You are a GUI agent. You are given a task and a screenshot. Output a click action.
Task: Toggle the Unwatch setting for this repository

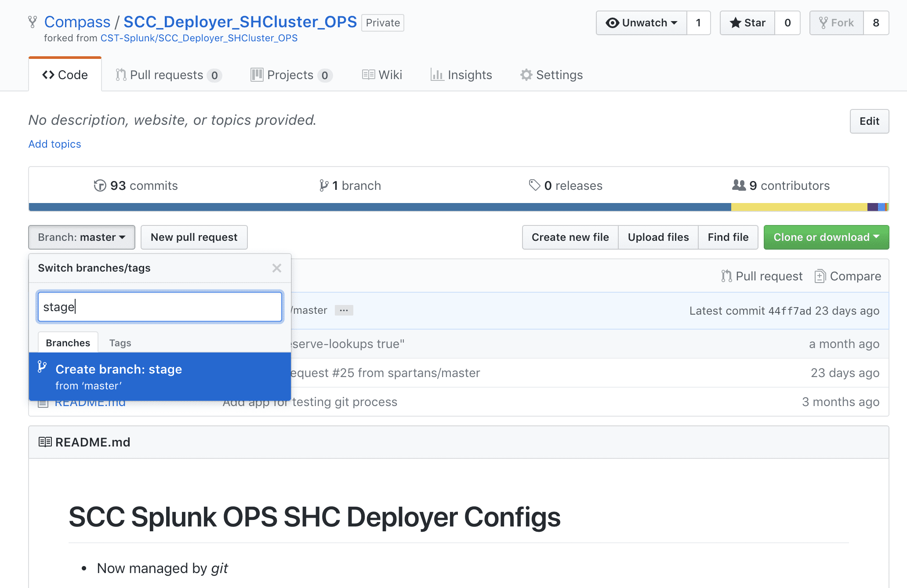(x=641, y=23)
